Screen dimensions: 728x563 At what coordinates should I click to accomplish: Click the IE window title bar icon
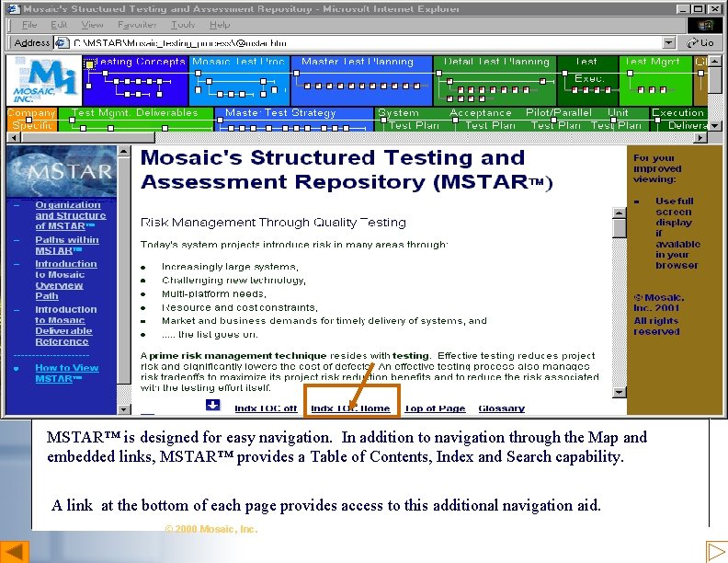click(x=15, y=9)
